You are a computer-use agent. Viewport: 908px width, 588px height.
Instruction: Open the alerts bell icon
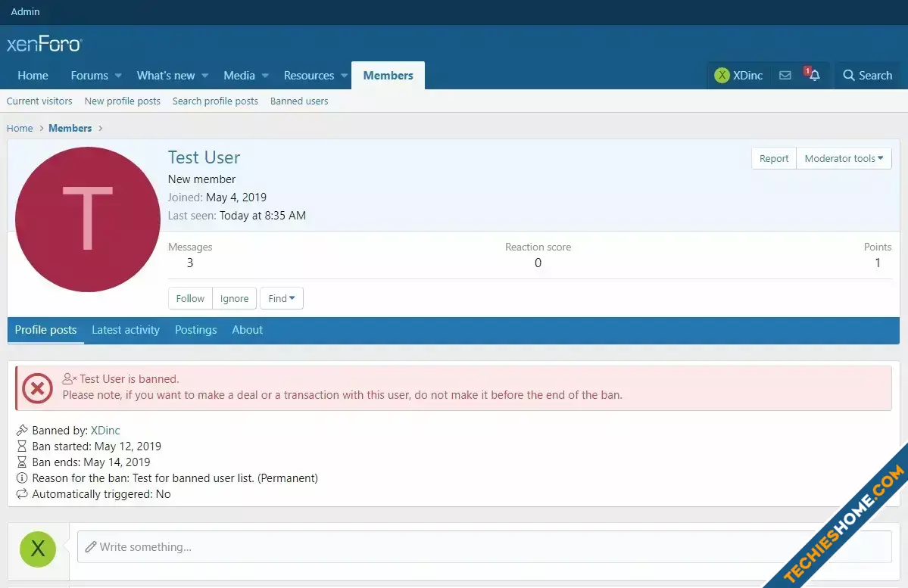(814, 76)
